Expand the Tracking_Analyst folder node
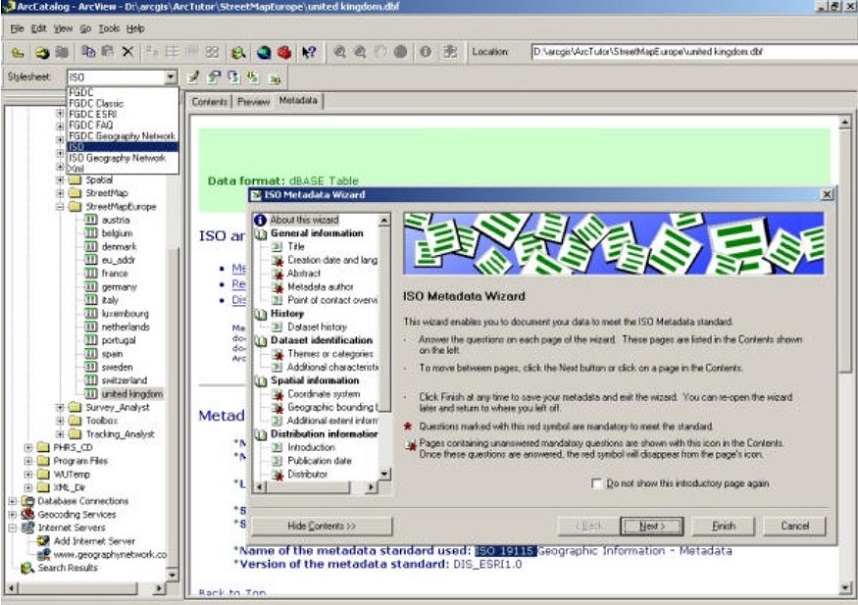 (x=60, y=434)
